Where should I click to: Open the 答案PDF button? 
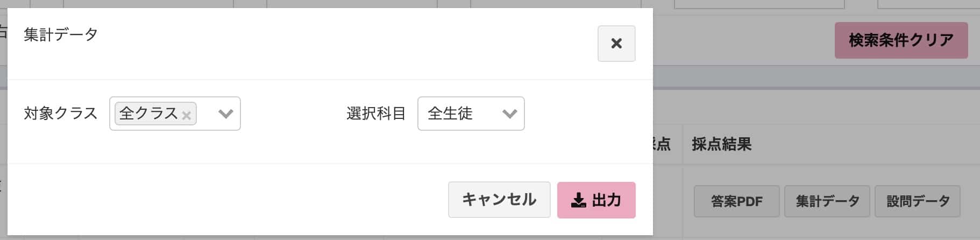click(736, 201)
